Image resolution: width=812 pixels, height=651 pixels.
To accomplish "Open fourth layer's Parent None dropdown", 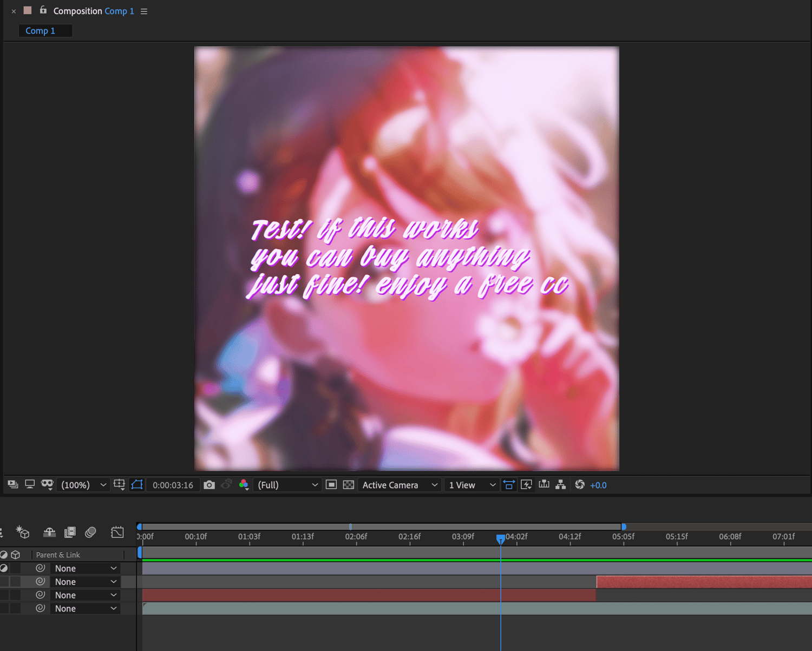I will 85,608.
